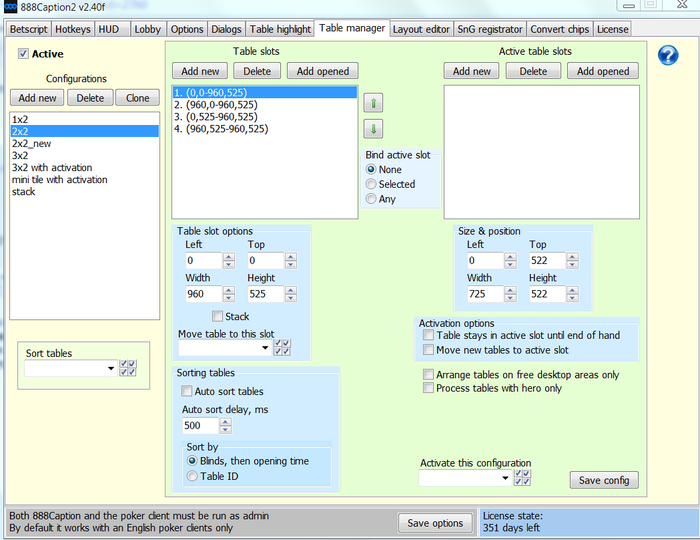The width and height of the screenshot is (700, 540).
Task: Select None for Bind active slot
Action: [x=371, y=170]
